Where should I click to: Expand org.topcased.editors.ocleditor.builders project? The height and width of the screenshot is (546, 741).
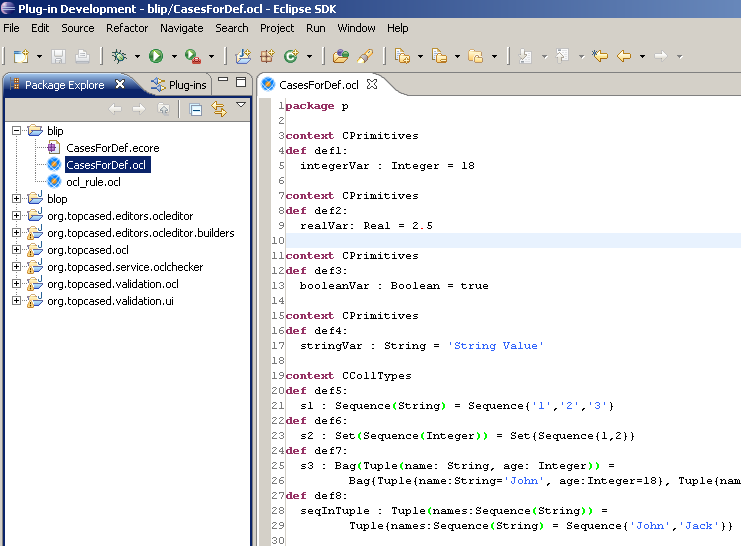[x=17, y=233]
